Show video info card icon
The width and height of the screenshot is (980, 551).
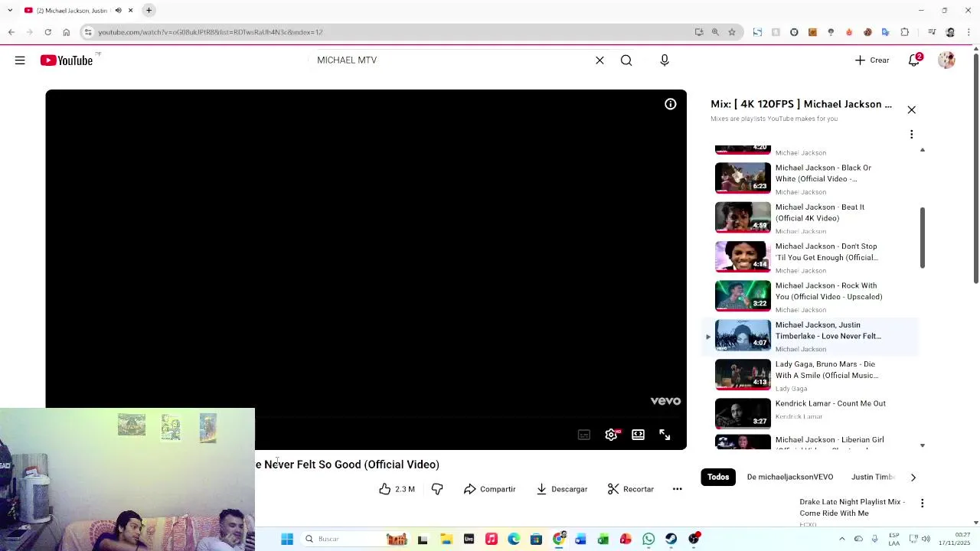pos(670,104)
